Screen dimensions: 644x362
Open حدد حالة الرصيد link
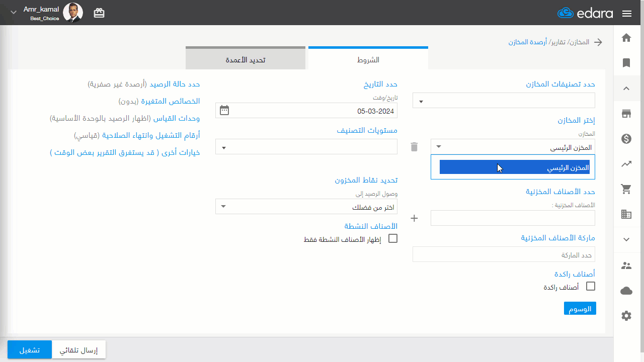(144, 84)
